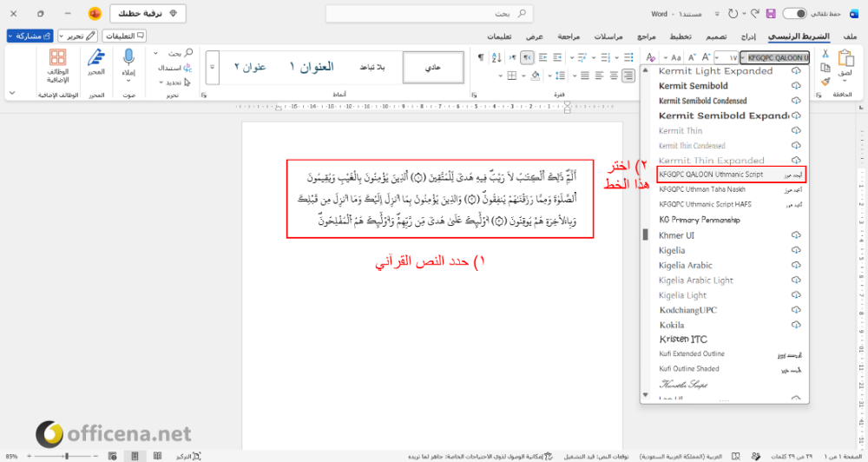Toggle Justify alignment button
The image size is (868, 462).
(x=585, y=76)
